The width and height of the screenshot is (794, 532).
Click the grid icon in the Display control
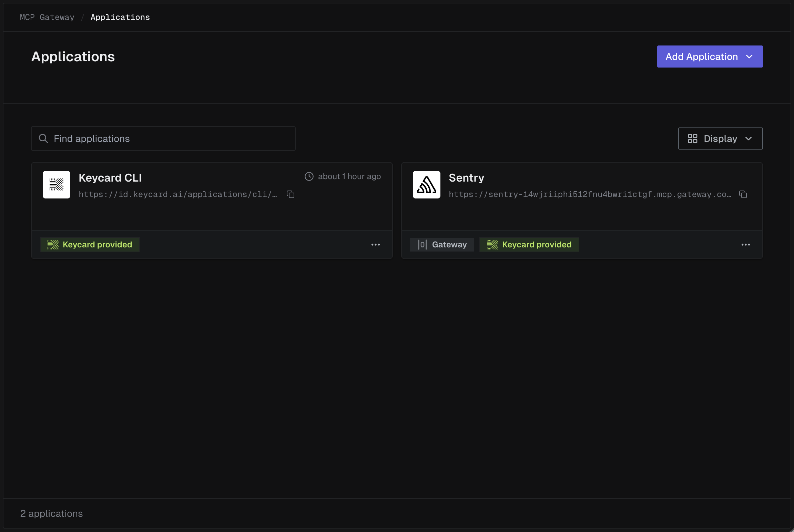click(x=693, y=138)
